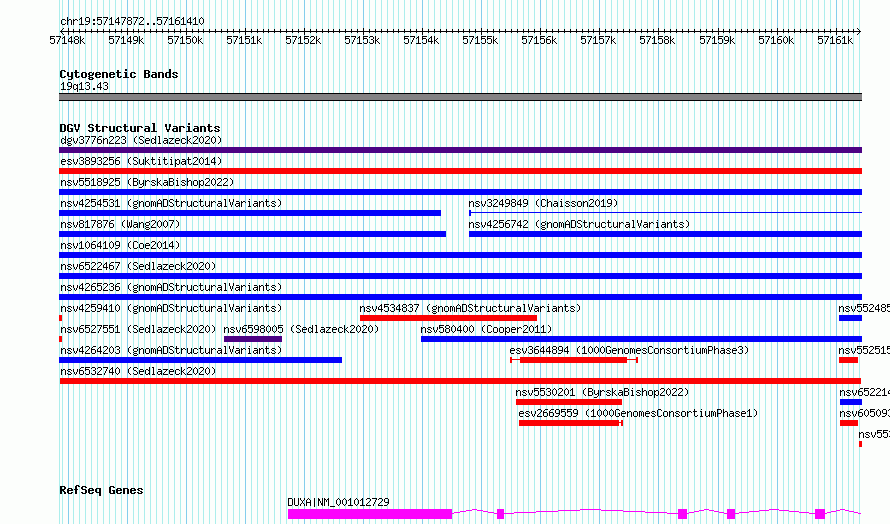The image size is (890, 524).
Task: Click the purple nsv6598005 variant bar
Action: pos(253,339)
